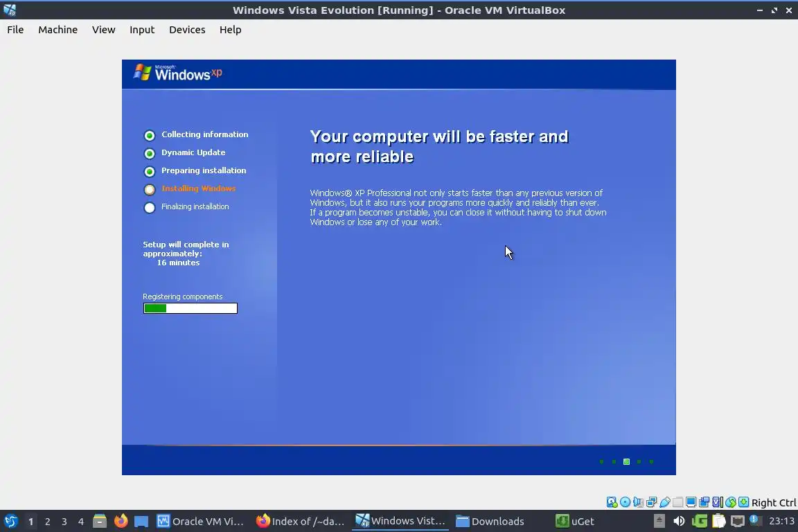Switch to workspace 1

click(31, 522)
